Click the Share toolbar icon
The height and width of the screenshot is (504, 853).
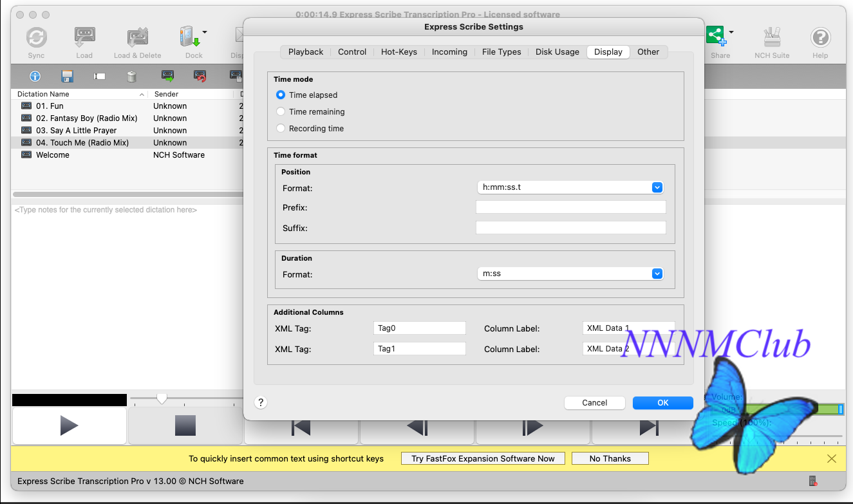coord(715,37)
